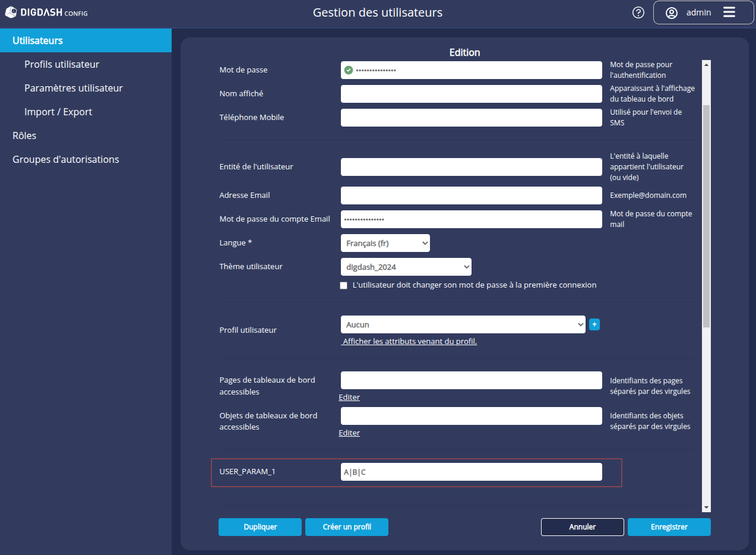
Task: Click the green password validation checkmark
Action: 349,70
